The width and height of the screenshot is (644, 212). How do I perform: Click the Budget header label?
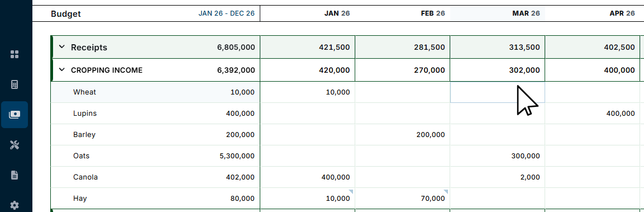[66, 13]
